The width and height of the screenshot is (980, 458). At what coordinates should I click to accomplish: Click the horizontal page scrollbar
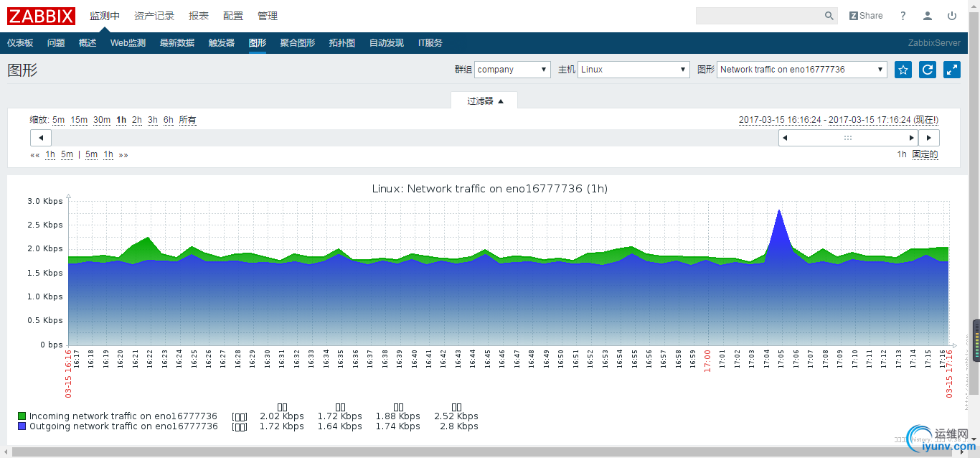click(x=484, y=452)
